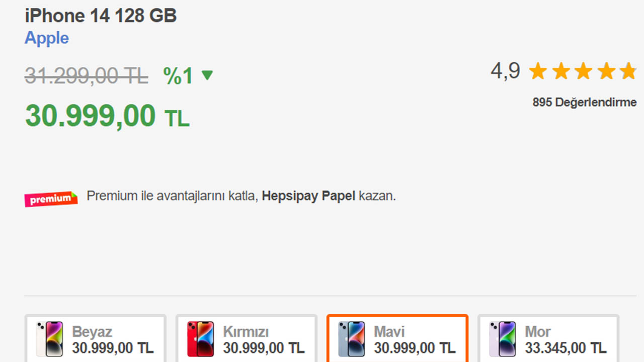
Task: Click the fifth rating star
Action: pyautogui.click(x=628, y=71)
